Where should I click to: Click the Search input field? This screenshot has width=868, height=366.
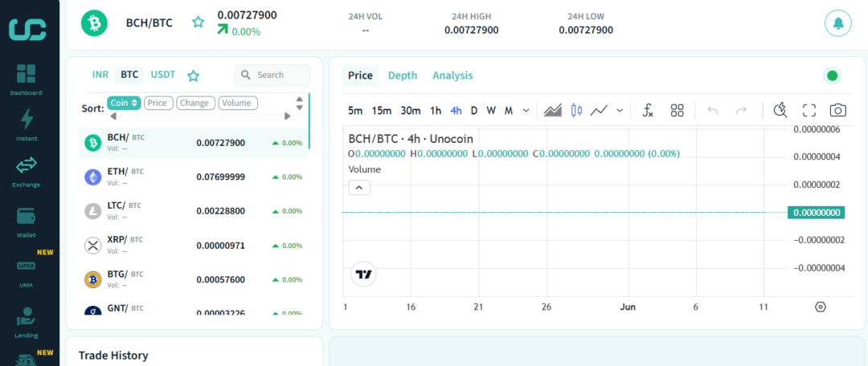[272, 75]
